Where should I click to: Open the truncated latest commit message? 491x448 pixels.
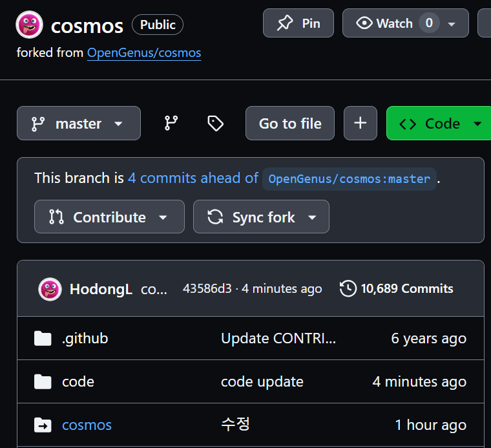click(154, 290)
